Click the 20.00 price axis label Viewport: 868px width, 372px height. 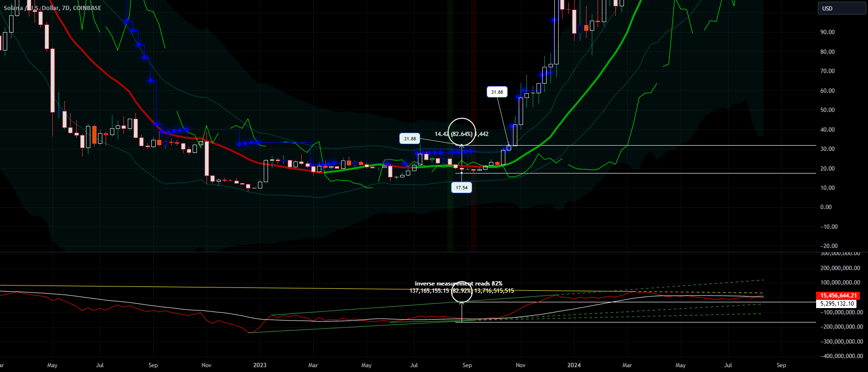point(828,169)
